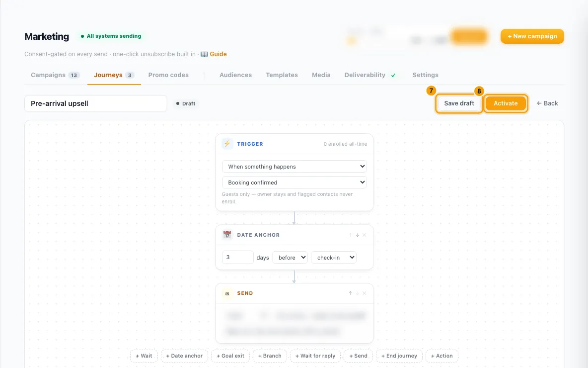The image size is (588, 368).
Task: Click the Draft status badge
Action: [186, 103]
